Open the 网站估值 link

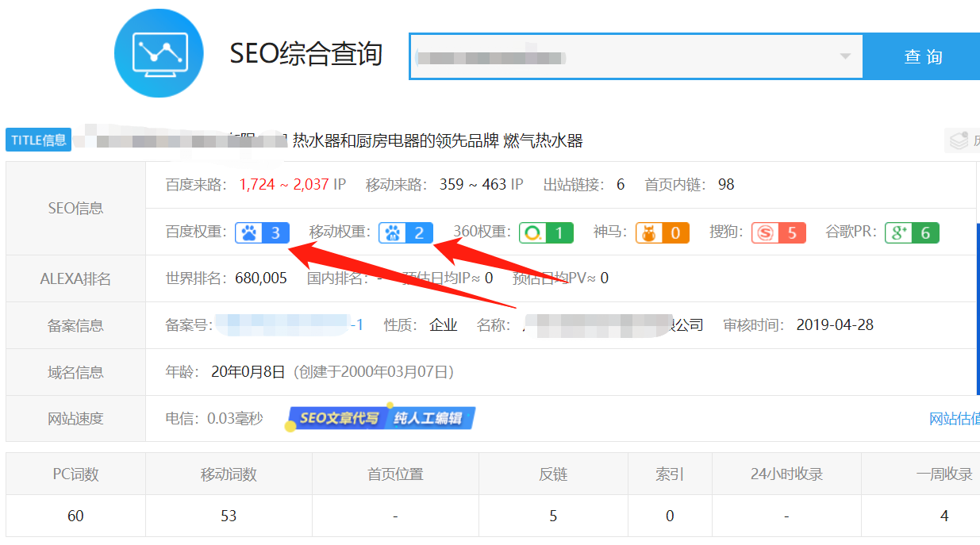(953, 418)
